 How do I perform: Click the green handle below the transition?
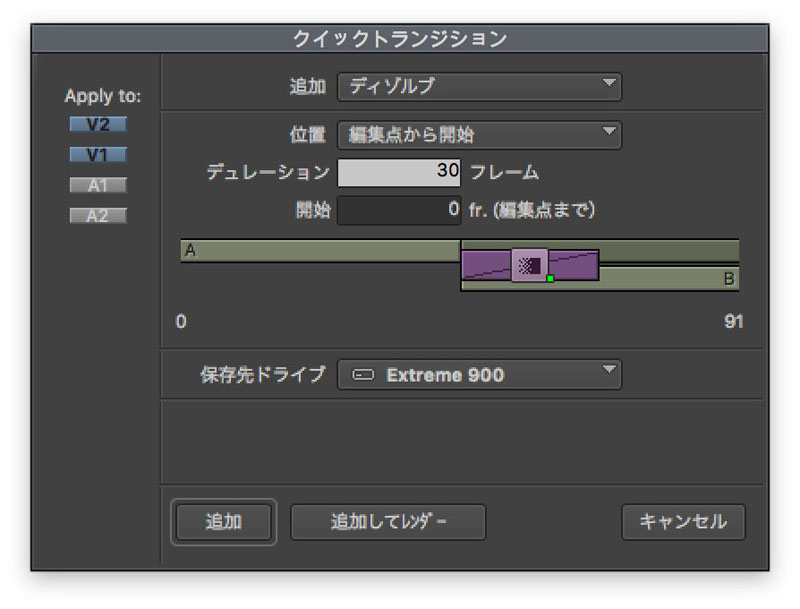point(550,279)
